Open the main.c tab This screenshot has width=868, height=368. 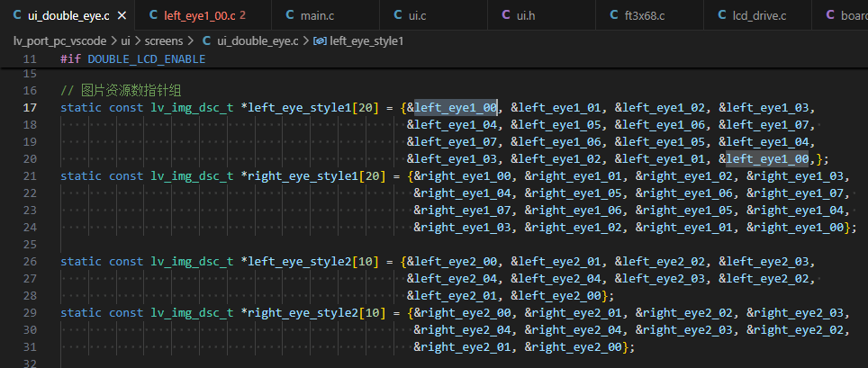click(x=317, y=15)
